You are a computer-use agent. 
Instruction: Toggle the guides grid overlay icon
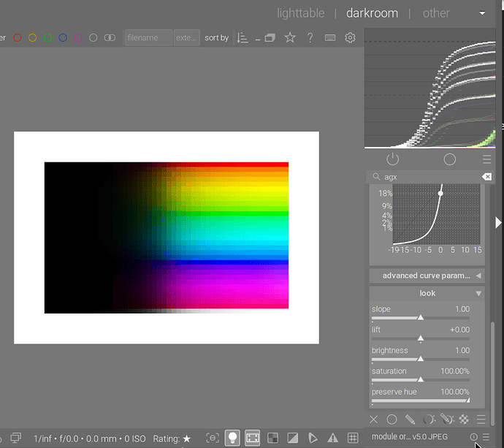point(352,438)
